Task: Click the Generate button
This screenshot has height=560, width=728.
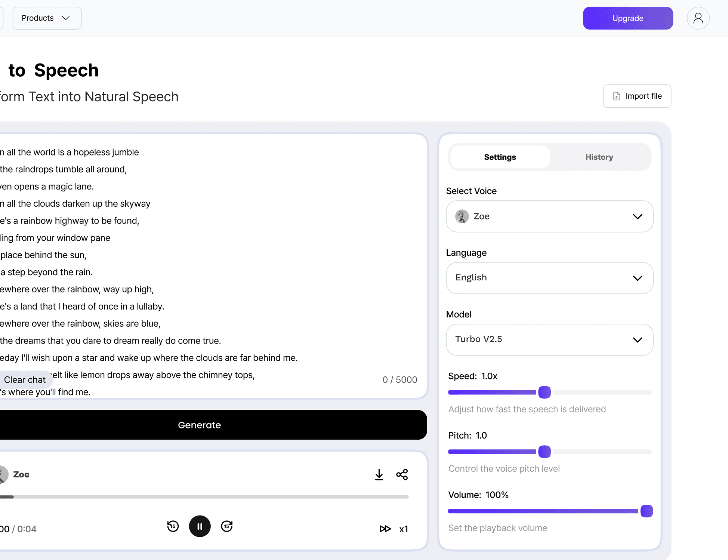Action: (x=199, y=425)
